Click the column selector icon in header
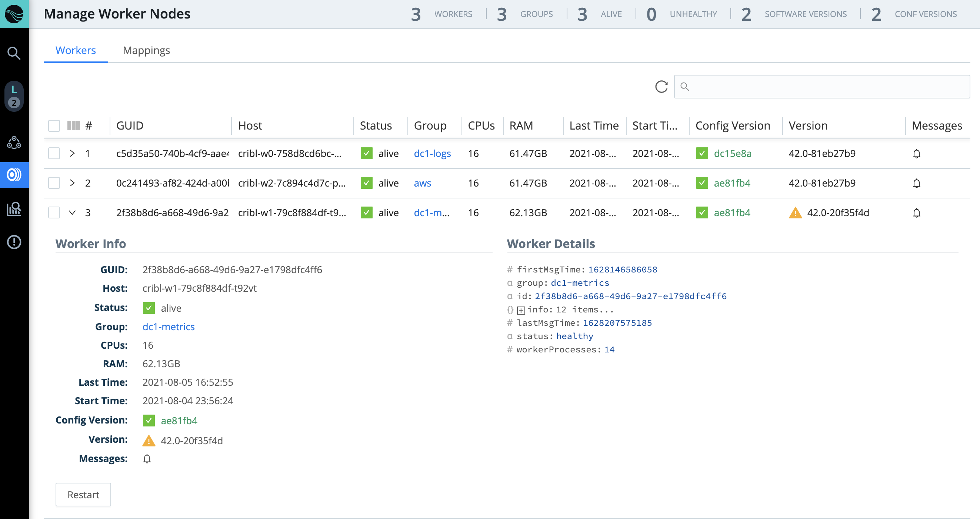The image size is (980, 519). click(74, 125)
